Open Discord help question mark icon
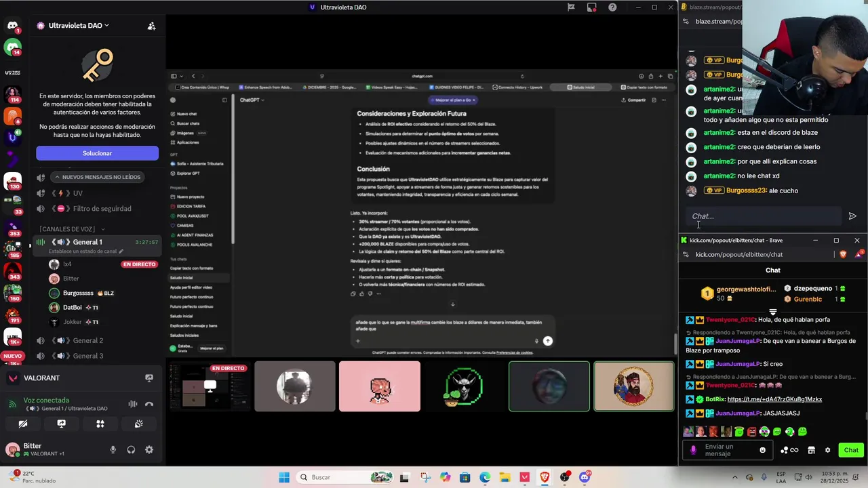The height and width of the screenshot is (488, 868). (612, 7)
